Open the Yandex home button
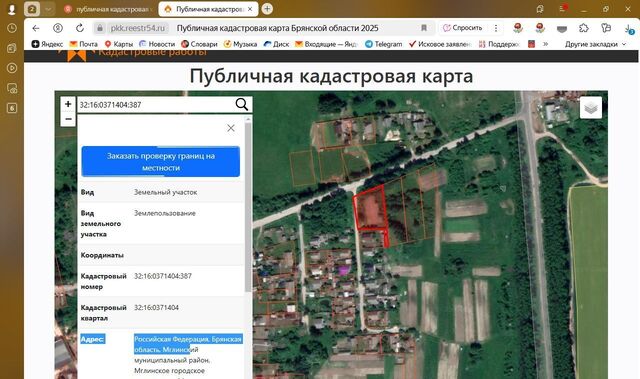The image size is (640, 379). pos(58,28)
